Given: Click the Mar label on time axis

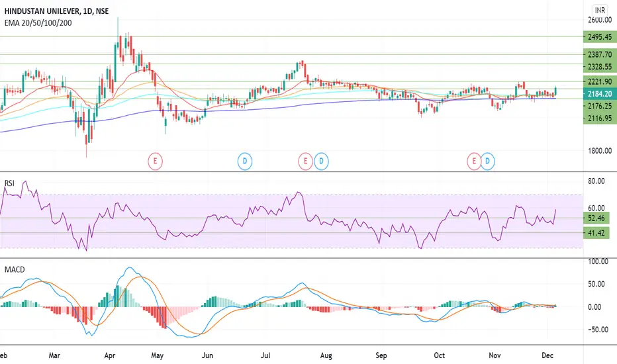Looking at the screenshot, I should (54, 355).
